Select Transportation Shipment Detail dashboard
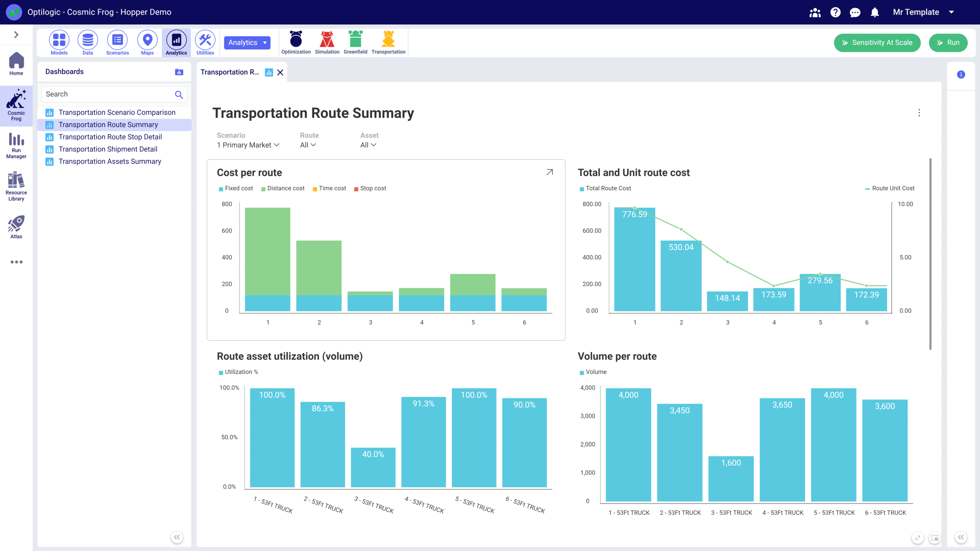This screenshot has height=551, width=980. click(108, 149)
